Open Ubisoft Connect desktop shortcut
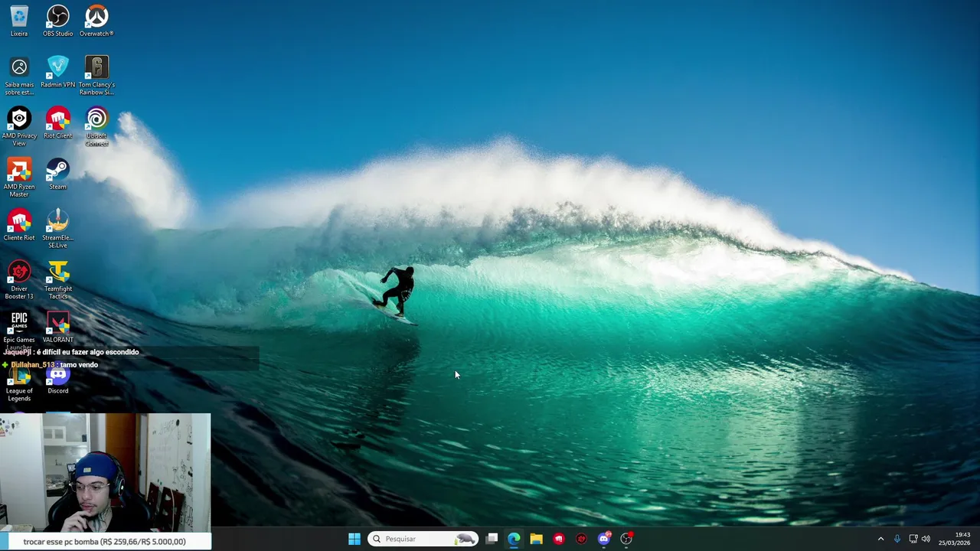The height and width of the screenshot is (551, 980). (x=96, y=126)
